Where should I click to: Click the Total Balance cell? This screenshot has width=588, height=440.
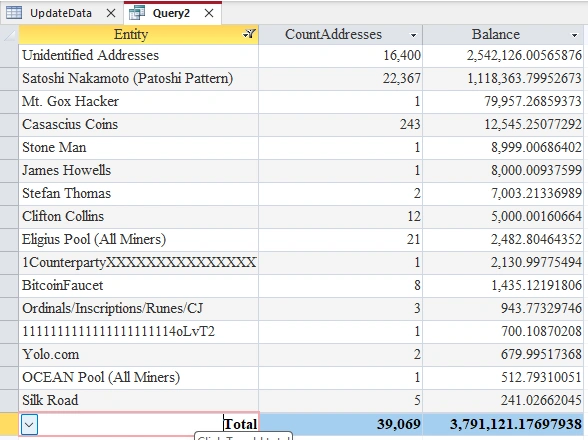coord(503,424)
